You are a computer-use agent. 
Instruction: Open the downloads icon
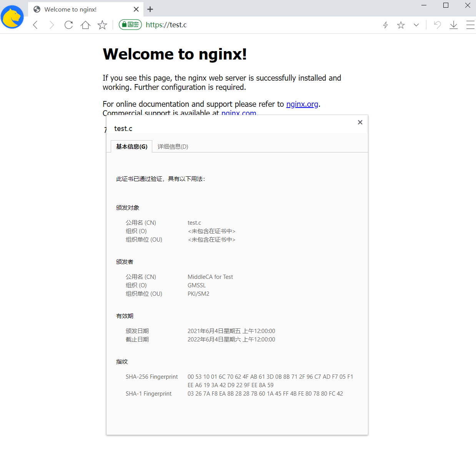(x=454, y=25)
